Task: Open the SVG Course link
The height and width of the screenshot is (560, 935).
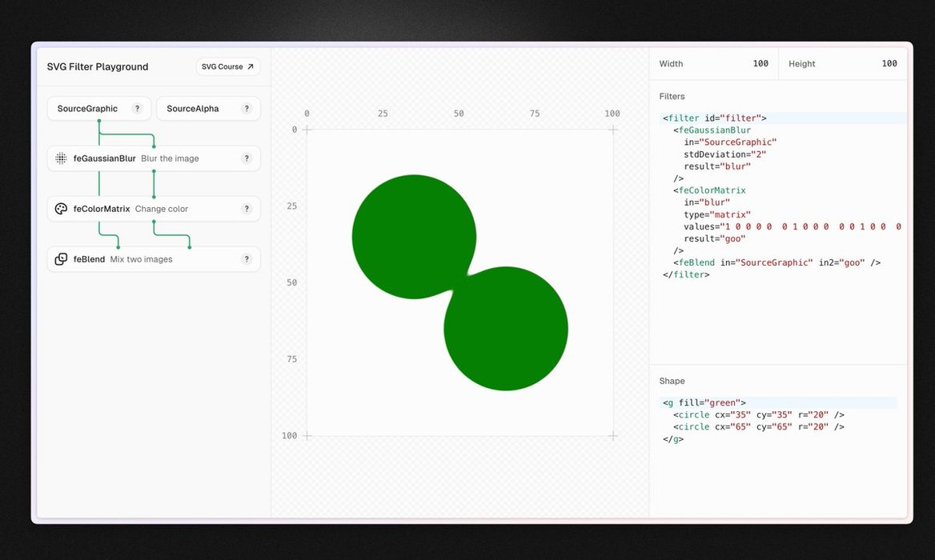Action: click(x=227, y=67)
